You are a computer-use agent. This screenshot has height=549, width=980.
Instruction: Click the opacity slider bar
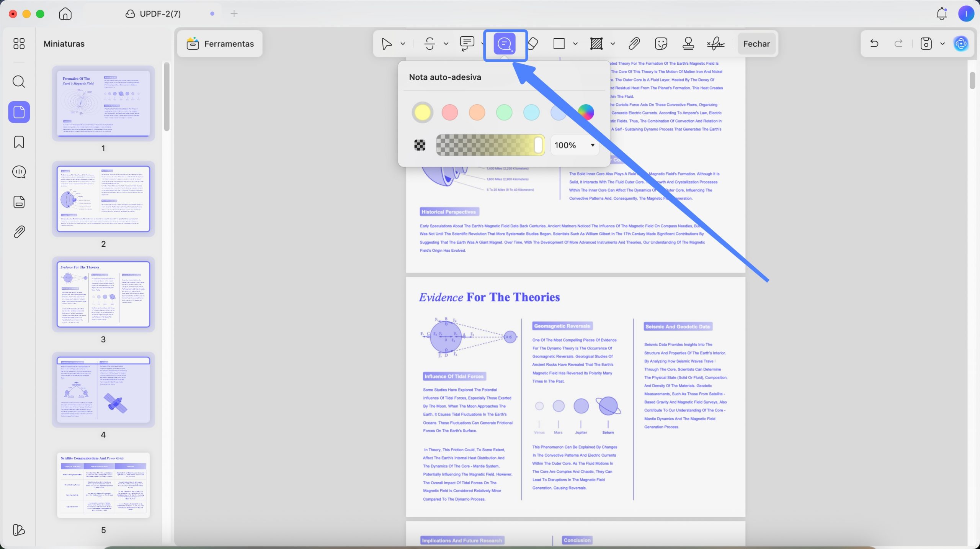490,145
